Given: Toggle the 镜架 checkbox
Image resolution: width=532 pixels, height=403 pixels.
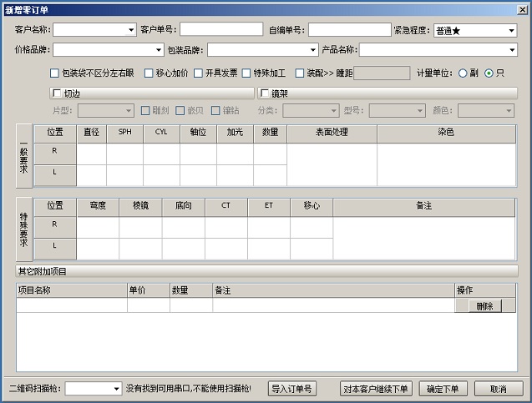Looking at the screenshot, I should (265, 93).
